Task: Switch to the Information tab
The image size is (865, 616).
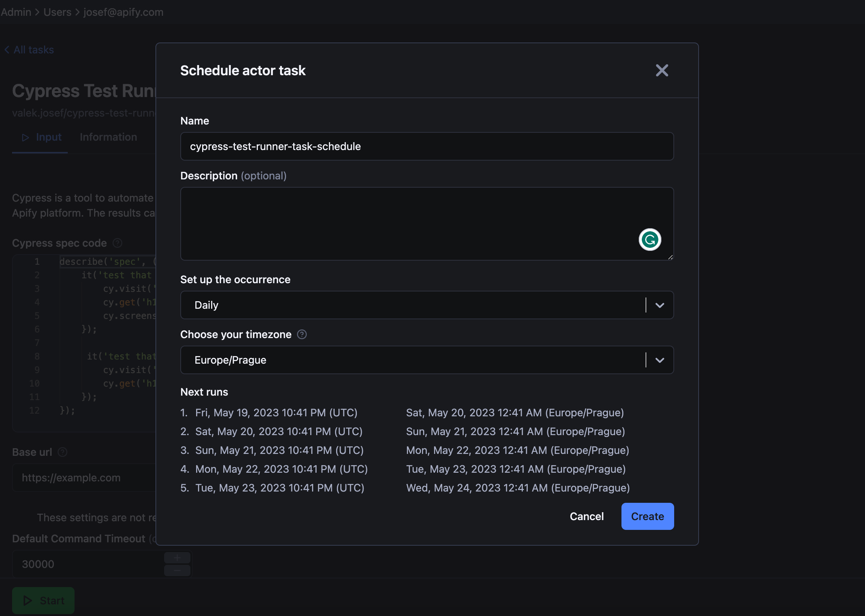Action: (x=108, y=137)
